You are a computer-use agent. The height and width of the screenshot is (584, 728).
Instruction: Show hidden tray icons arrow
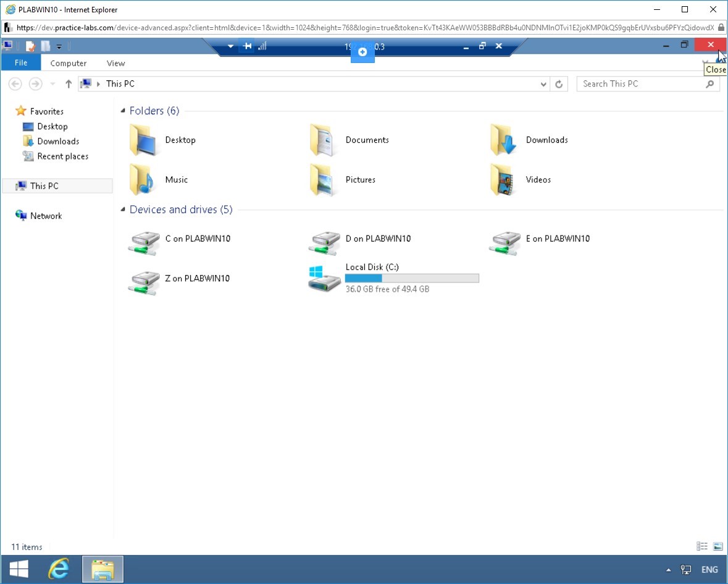tap(669, 570)
